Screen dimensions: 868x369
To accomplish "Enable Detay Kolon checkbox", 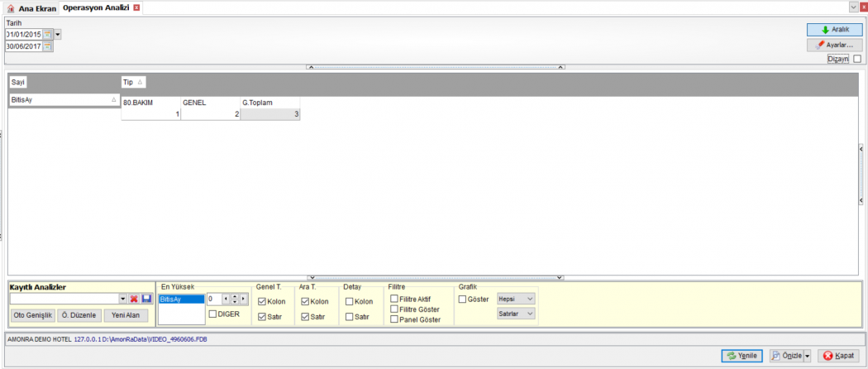I will click(x=350, y=302).
